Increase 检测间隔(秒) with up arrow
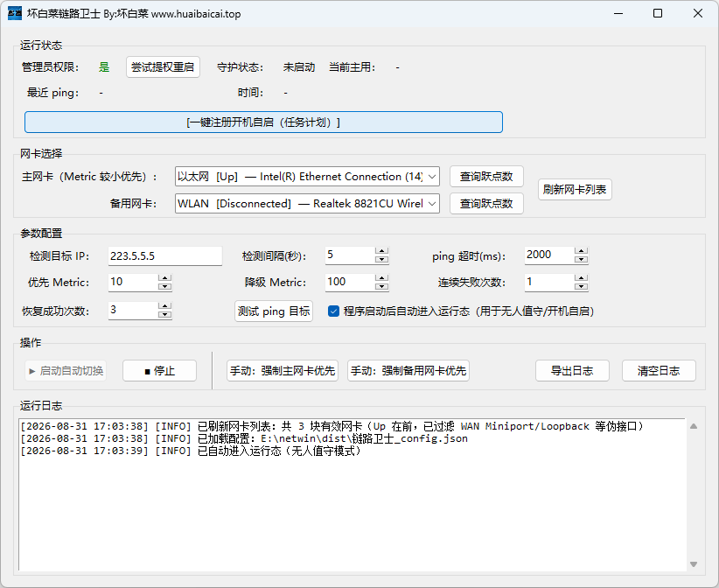 [381, 251]
